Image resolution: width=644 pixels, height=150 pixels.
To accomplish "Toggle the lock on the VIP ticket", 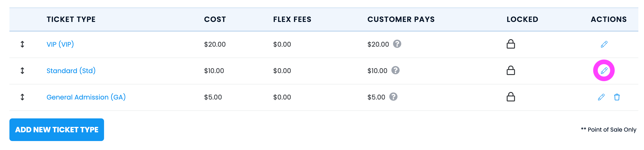I will tap(511, 44).
